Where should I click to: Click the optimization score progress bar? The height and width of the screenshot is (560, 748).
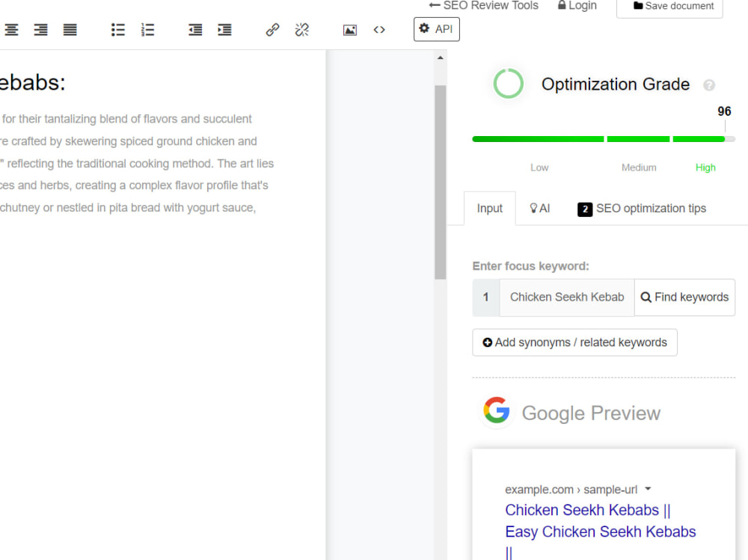pos(604,139)
